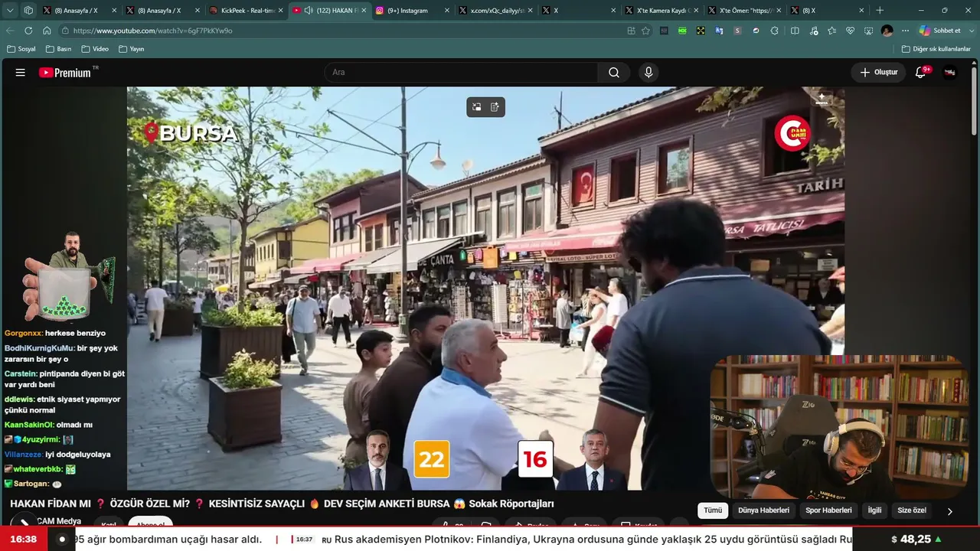Show more category chips with right arrow
The height and width of the screenshot is (551, 980).
pos(950,511)
